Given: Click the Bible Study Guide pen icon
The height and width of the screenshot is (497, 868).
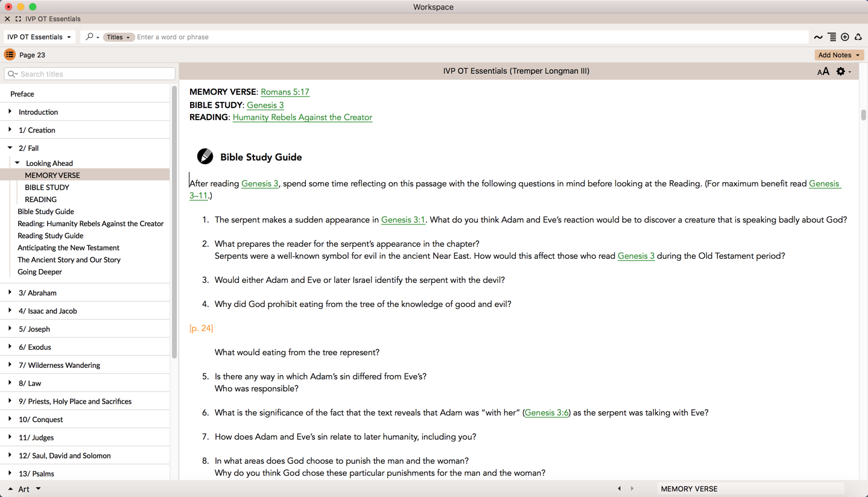Looking at the screenshot, I should click(x=205, y=156).
